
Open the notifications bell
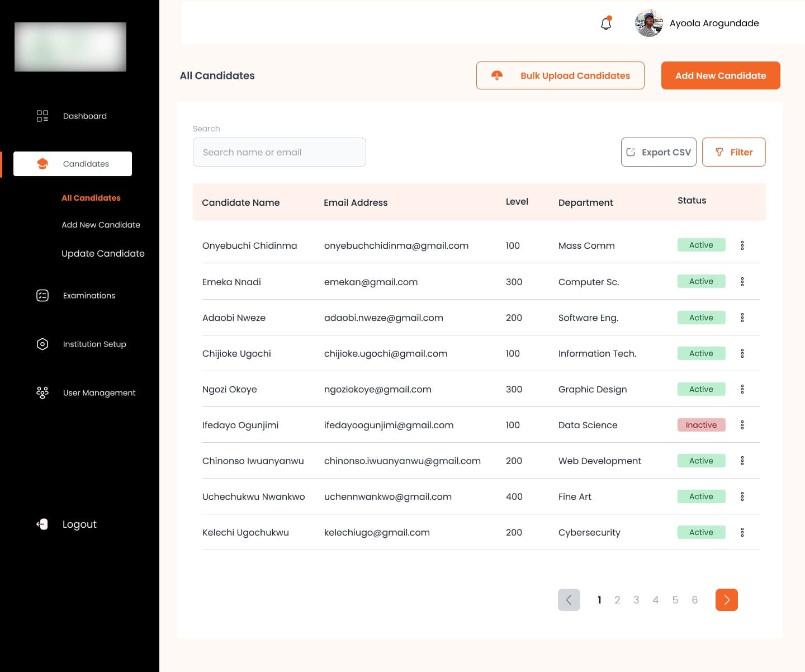pyautogui.click(x=606, y=23)
